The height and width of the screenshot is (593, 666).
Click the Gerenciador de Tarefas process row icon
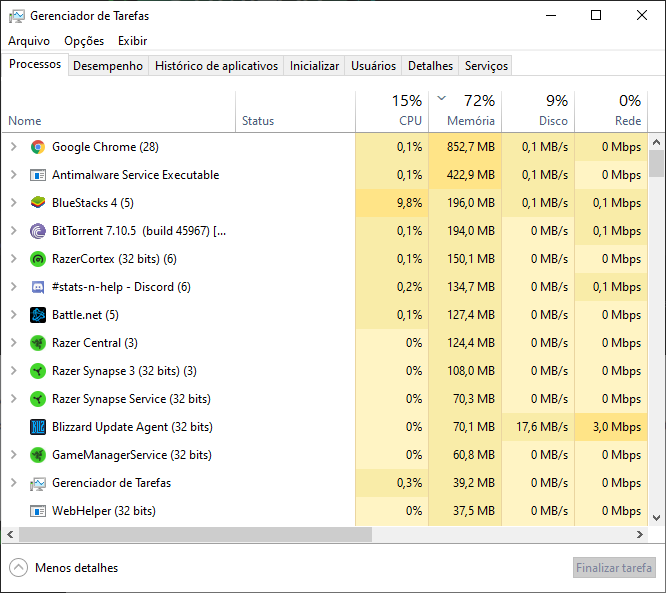(x=38, y=483)
